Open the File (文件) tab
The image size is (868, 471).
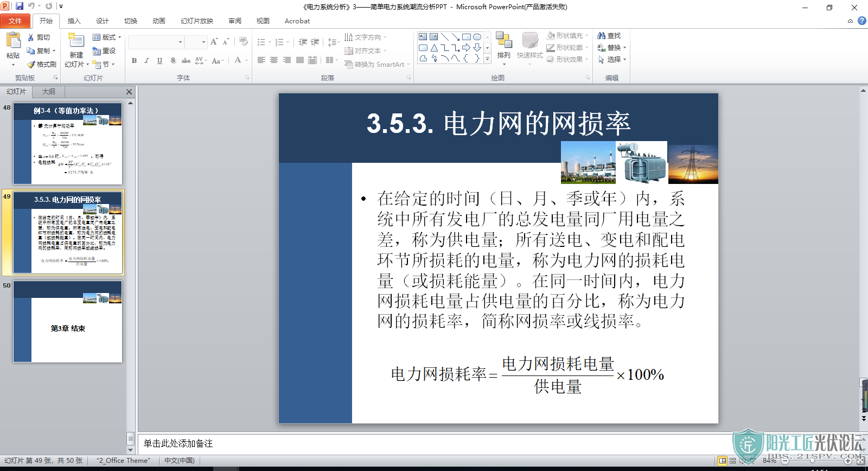point(15,21)
